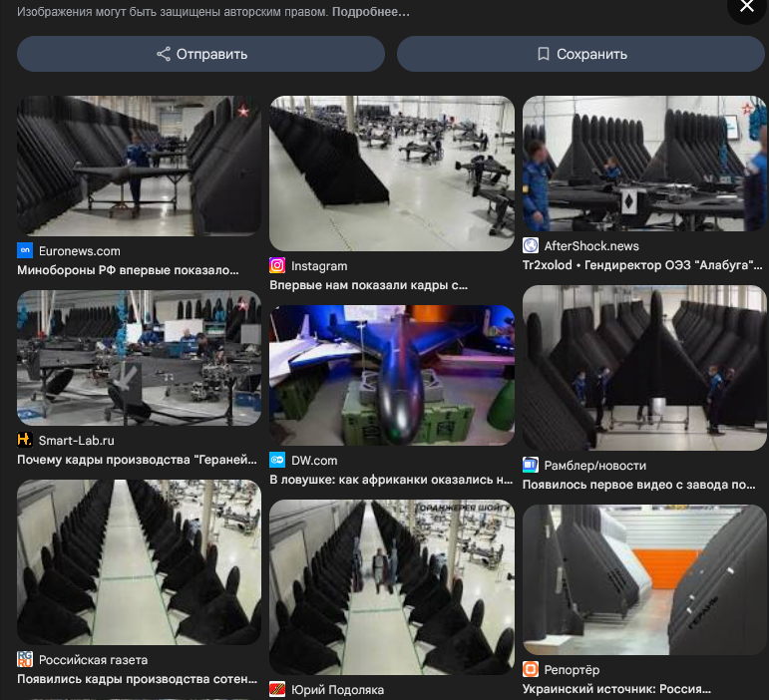Click the Отправить share button
The image size is (769, 700).
(200, 54)
